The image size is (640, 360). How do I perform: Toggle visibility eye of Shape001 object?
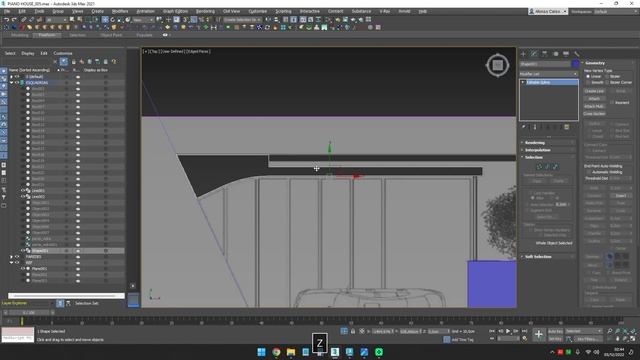pyautogui.click(x=23, y=251)
